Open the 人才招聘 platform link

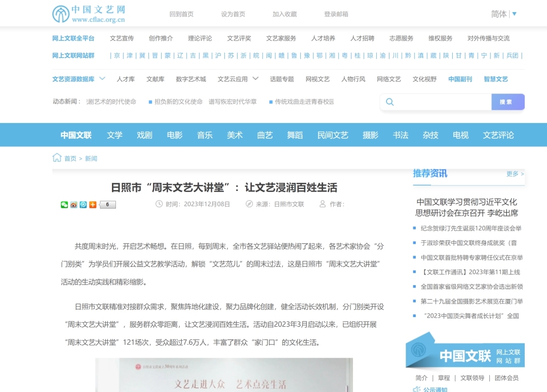363,38
